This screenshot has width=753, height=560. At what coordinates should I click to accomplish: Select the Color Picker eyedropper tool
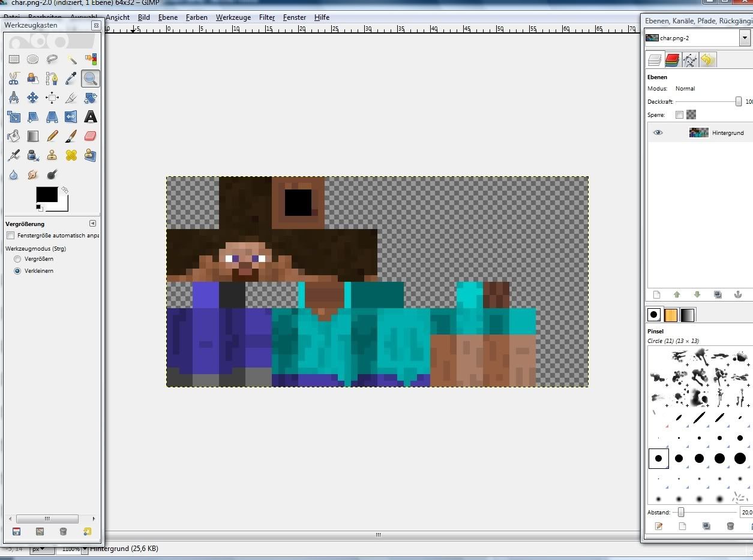[71, 78]
